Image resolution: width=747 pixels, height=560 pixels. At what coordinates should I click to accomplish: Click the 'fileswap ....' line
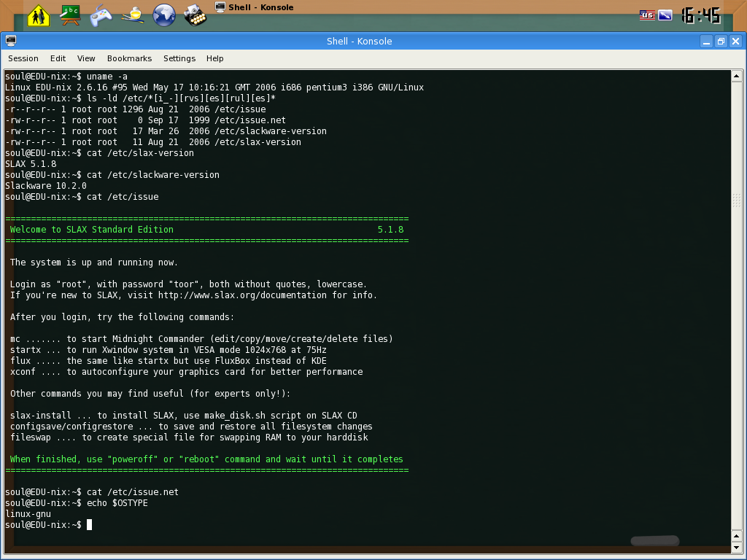pyautogui.click(x=189, y=437)
